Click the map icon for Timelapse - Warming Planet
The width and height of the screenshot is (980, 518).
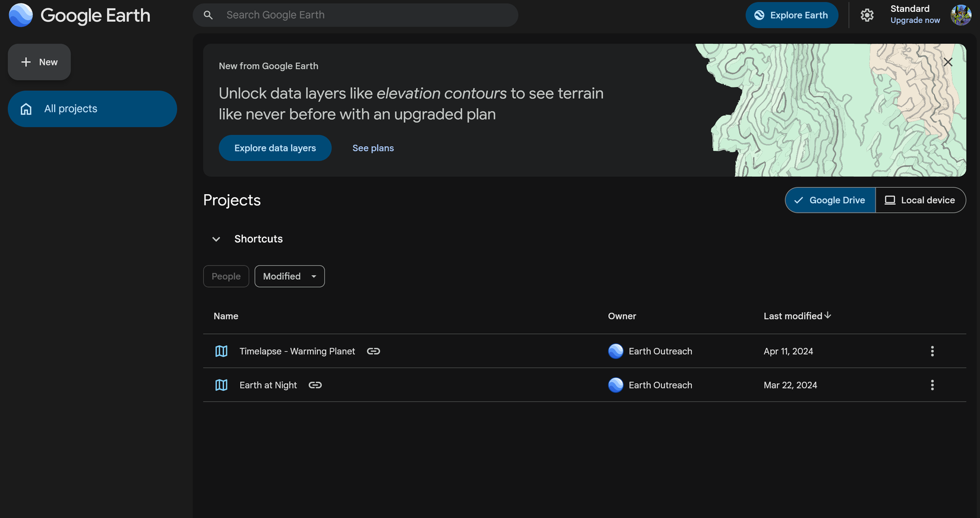point(222,351)
